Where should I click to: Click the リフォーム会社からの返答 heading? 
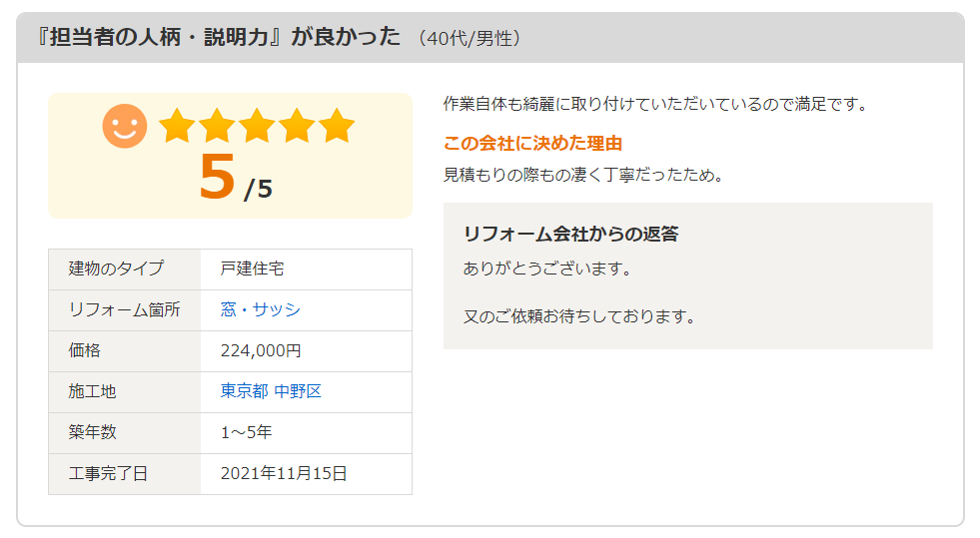click(570, 234)
